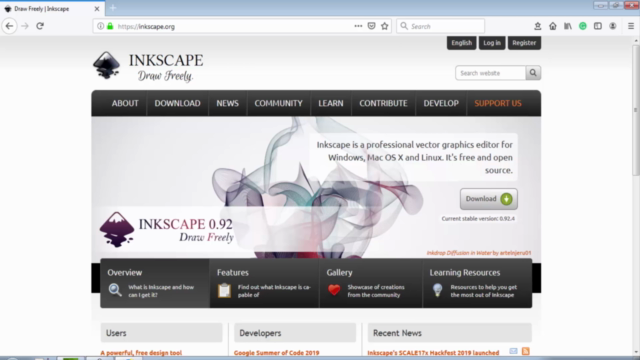Open the CONTRIBUTE menu
Screen dimensions: 640x360
click(x=383, y=103)
